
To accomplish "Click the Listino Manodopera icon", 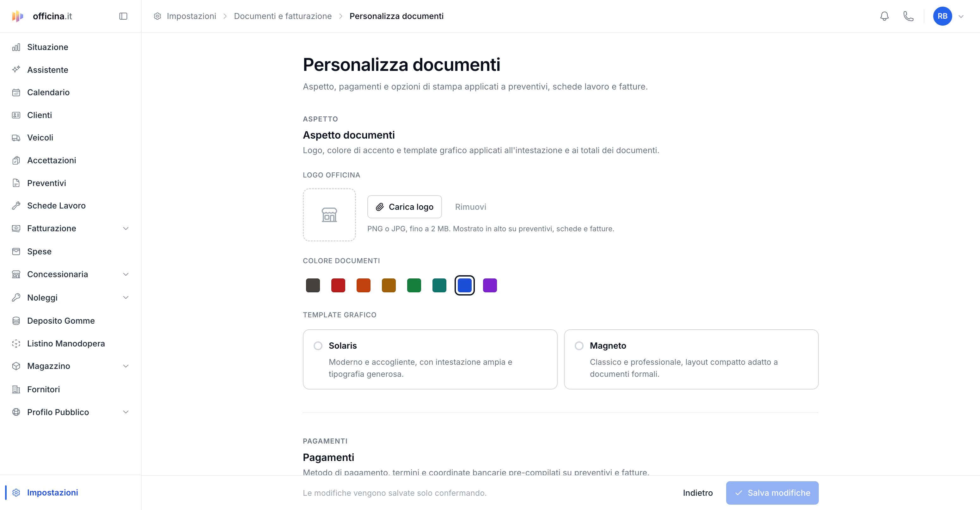I will tap(16, 344).
